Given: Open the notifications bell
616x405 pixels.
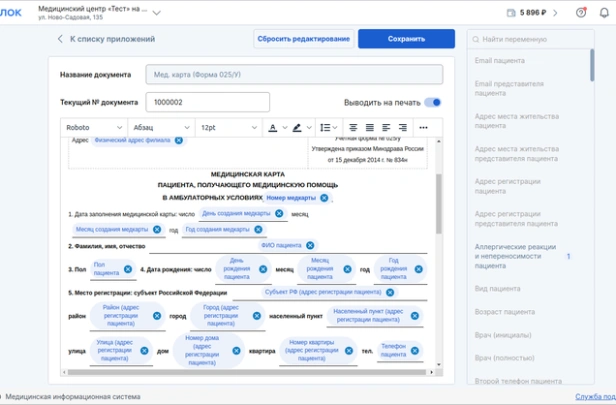Looking at the screenshot, I should pyautogui.click(x=602, y=13).
